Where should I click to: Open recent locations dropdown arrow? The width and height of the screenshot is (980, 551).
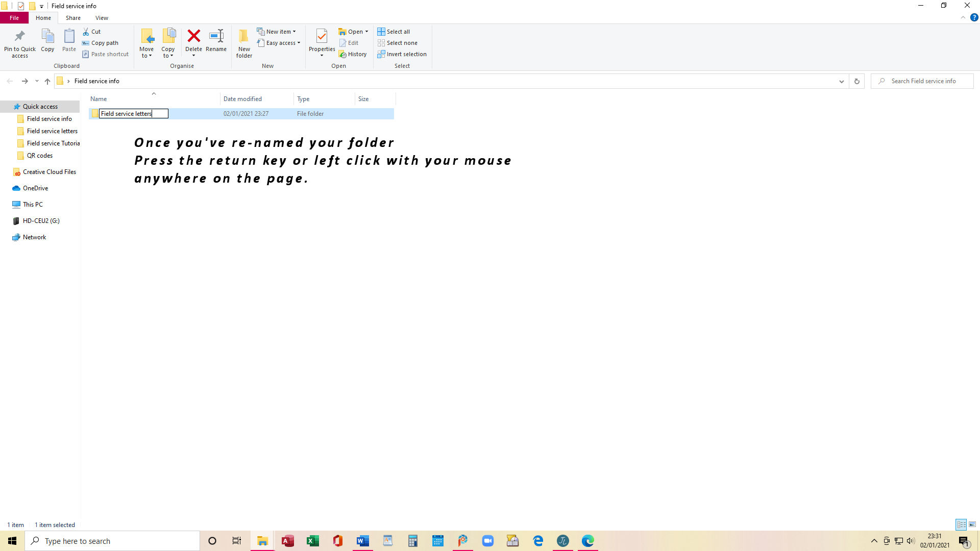click(x=37, y=81)
